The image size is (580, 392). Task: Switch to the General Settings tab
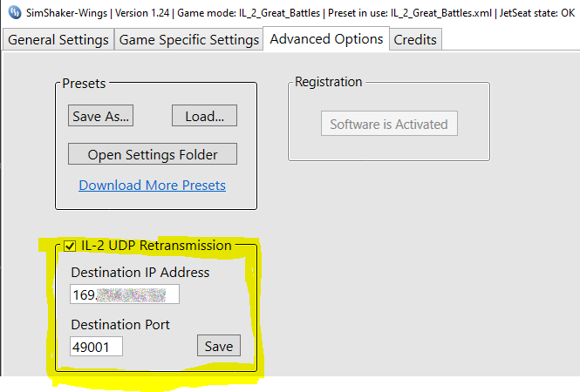58,39
